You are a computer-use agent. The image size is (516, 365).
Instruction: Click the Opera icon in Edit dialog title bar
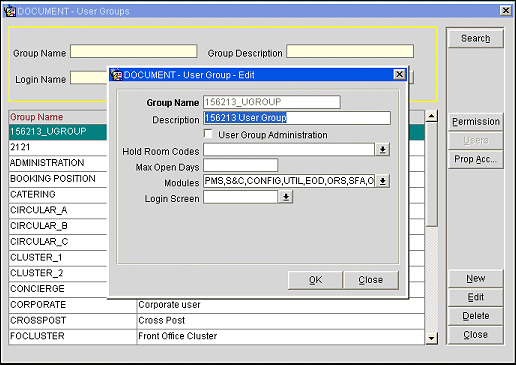pos(116,75)
